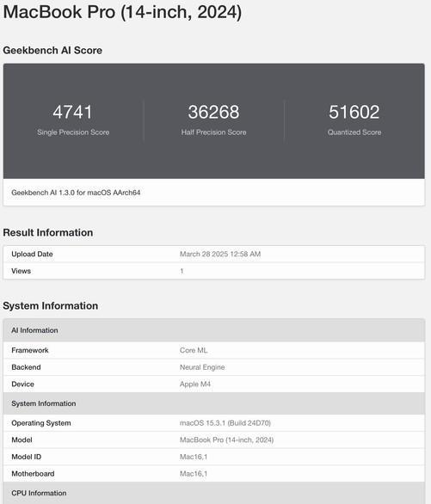The image size is (431, 504).
Task: Click the MacBook Pro (14-inch, 2024) page title
Action: tap(122, 12)
